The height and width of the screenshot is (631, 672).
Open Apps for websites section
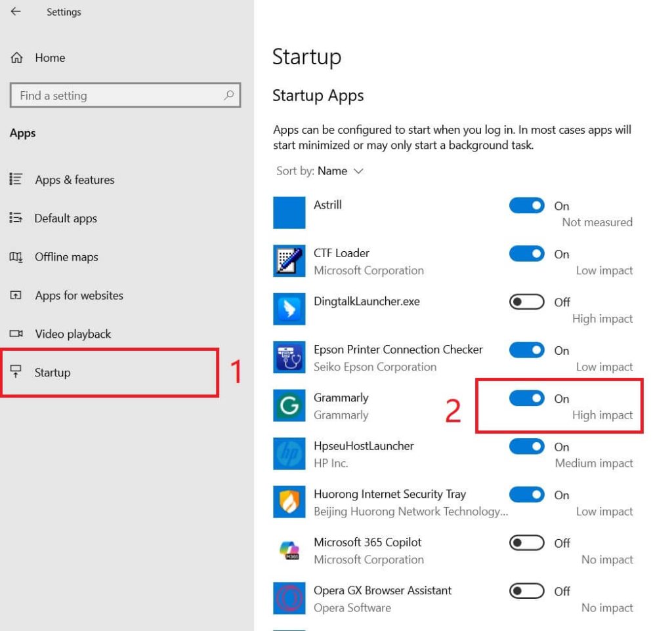tap(79, 295)
